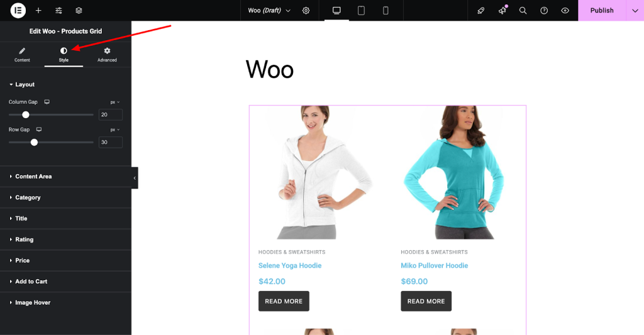Click the Publish button
This screenshot has height=335, width=644.
coord(601,11)
